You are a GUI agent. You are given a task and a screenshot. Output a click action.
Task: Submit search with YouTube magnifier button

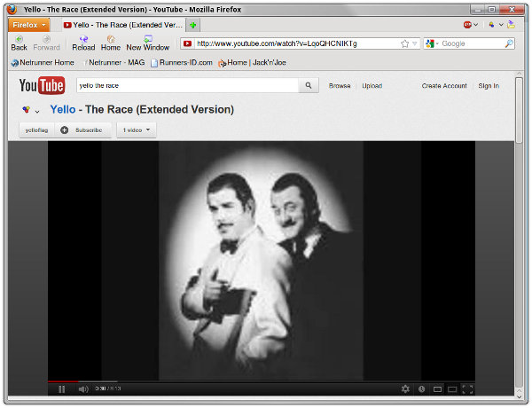309,85
